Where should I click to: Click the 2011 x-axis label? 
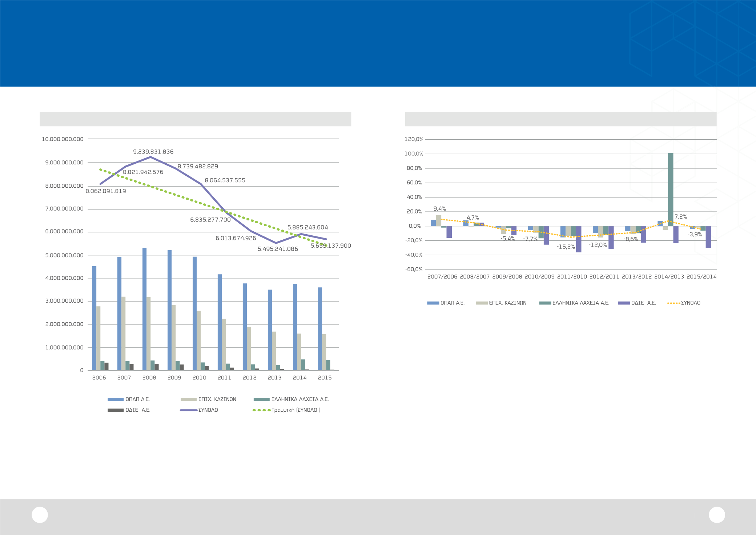(224, 378)
